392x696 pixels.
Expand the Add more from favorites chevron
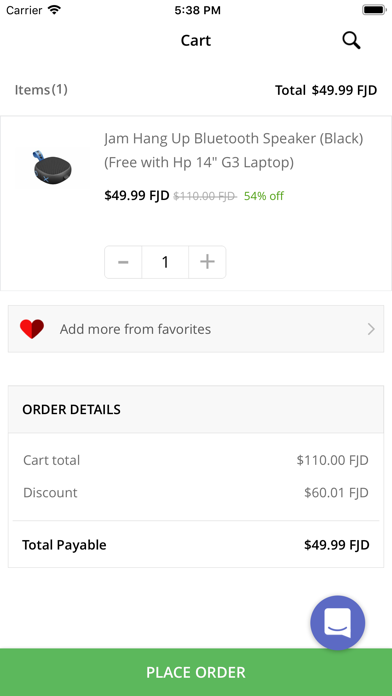coord(371,329)
